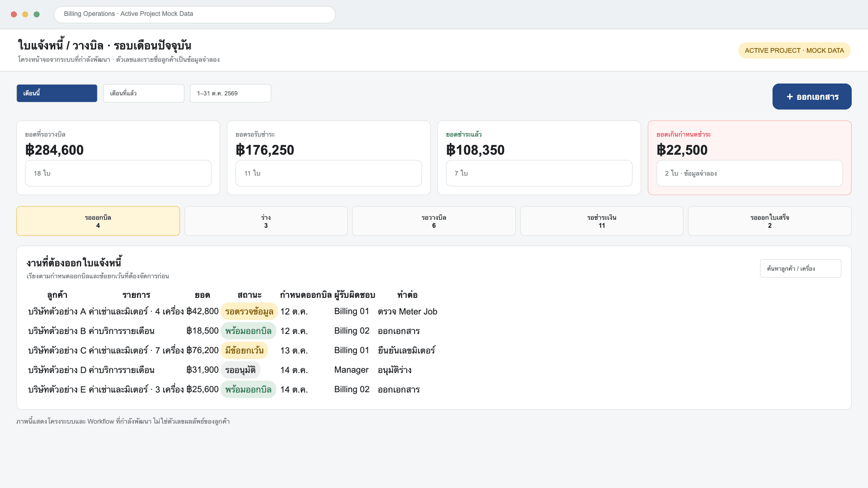Screen dimensions: 868x488
Task: Select the เดือนที่แล้ว period button
Action: (x=144, y=93)
